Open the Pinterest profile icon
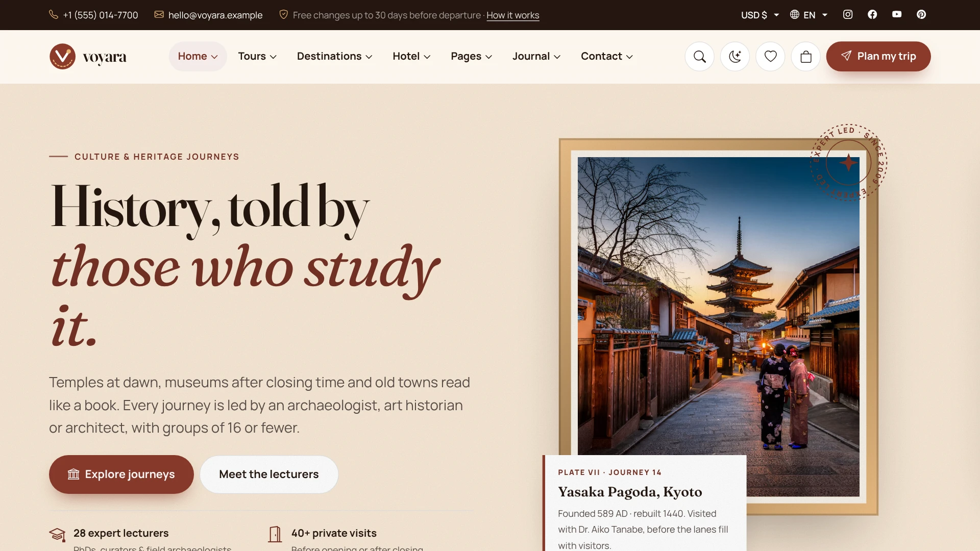This screenshot has width=980, height=551. [921, 14]
